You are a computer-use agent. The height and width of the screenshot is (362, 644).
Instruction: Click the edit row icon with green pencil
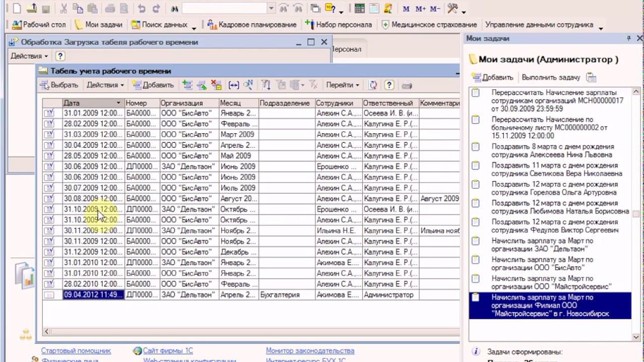[x=202, y=85]
